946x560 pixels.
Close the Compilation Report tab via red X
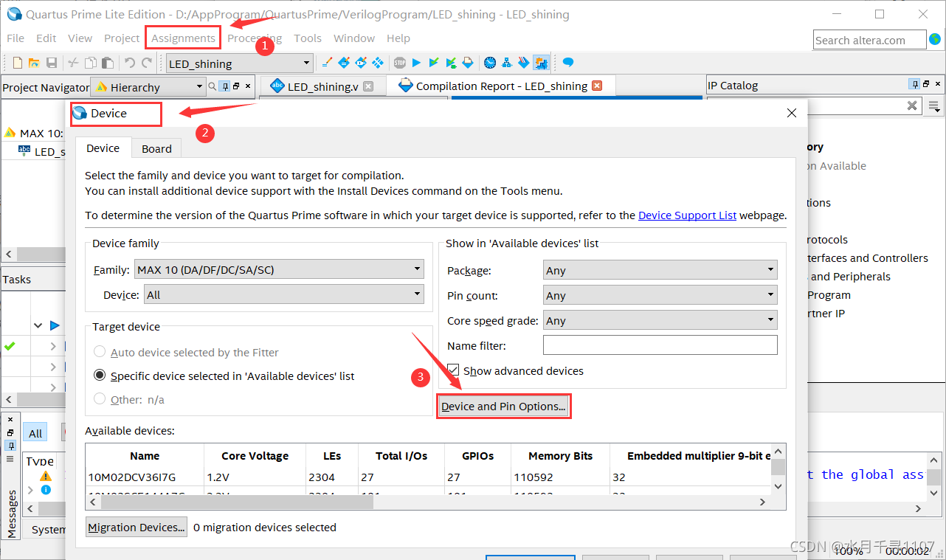click(597, 86)
